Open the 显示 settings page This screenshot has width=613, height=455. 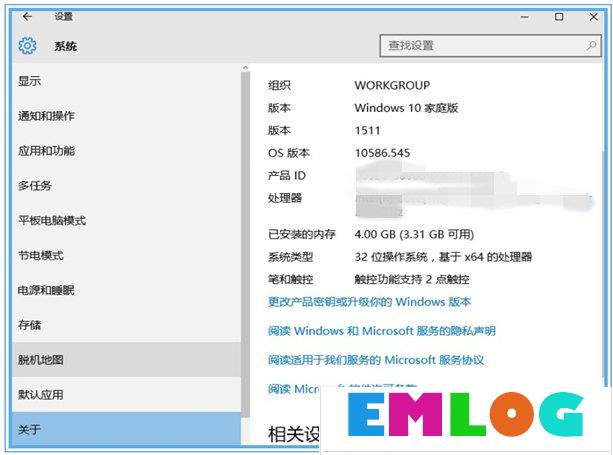[126, 81]
